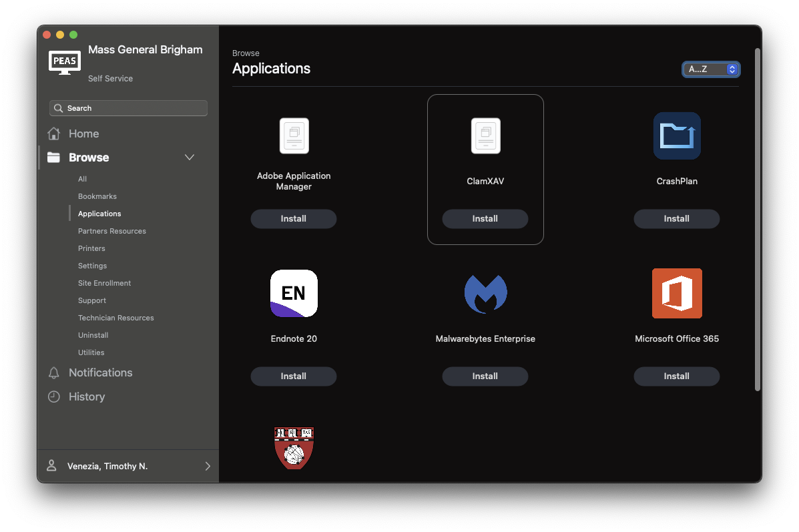Open Technician Resources category
This screenshot has height=532, width=799.
(x=115, y=318)
